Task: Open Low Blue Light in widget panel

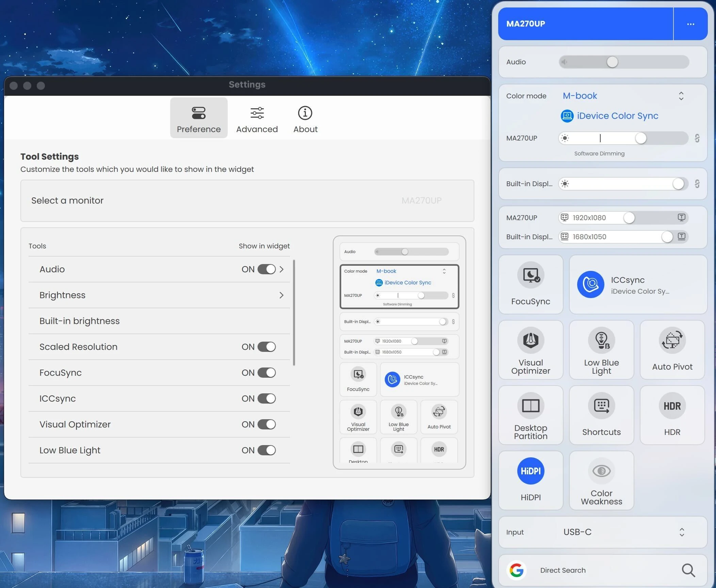Action: click(x=601, y=349)
